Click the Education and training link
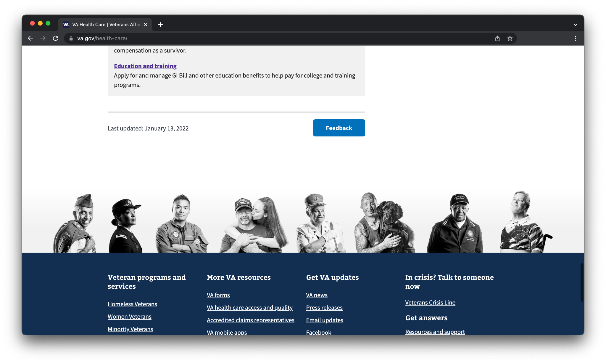This screenshot has height=364, width=606. (x=145, y=66)
